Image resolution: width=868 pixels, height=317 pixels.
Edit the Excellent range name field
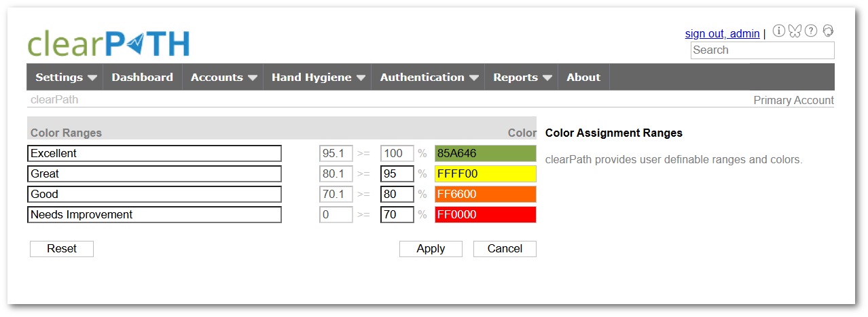[155, 153]
